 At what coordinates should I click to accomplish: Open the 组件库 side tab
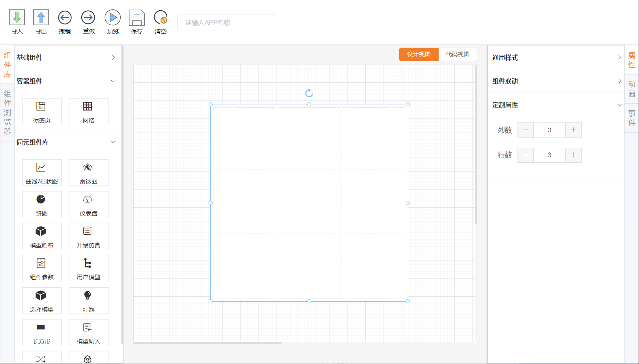[7, 65]
